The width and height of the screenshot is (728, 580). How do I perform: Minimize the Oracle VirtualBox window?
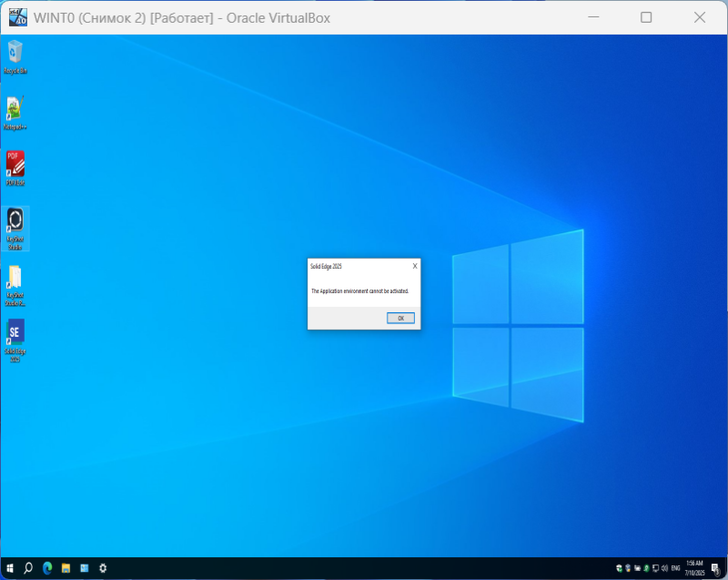[x=593, y=17]
